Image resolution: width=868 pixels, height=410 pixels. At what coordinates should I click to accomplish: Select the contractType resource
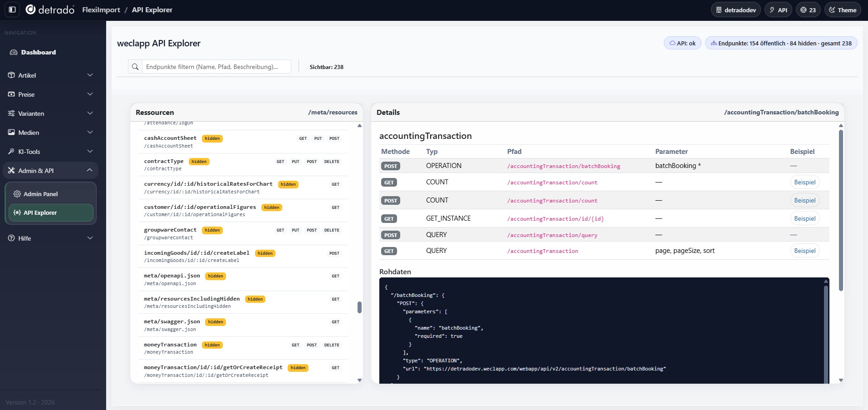tap(243, 165)
